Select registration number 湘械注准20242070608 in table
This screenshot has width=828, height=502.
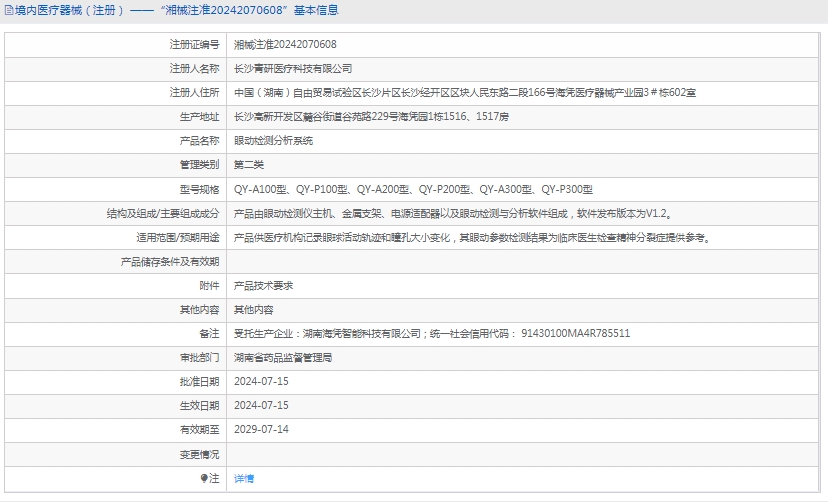click(x=285, y=45)
